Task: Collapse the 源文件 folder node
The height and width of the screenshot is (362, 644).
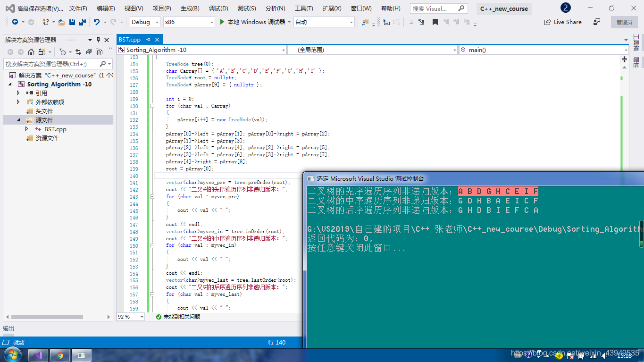Action: 18,120
